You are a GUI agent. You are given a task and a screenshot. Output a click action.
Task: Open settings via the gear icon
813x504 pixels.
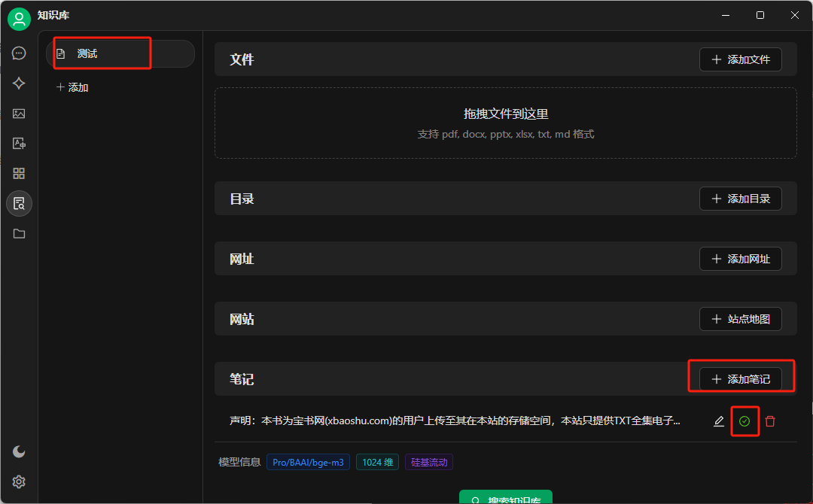19,481
